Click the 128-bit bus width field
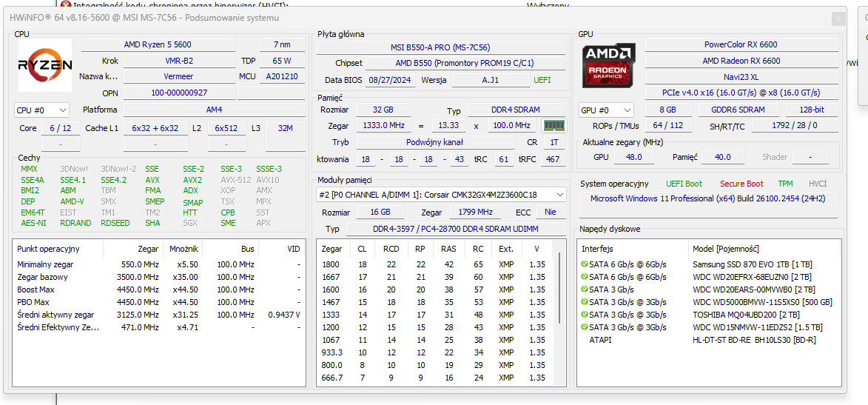The height and width of the screenshot is (405, 868). [x=811, y=110]
